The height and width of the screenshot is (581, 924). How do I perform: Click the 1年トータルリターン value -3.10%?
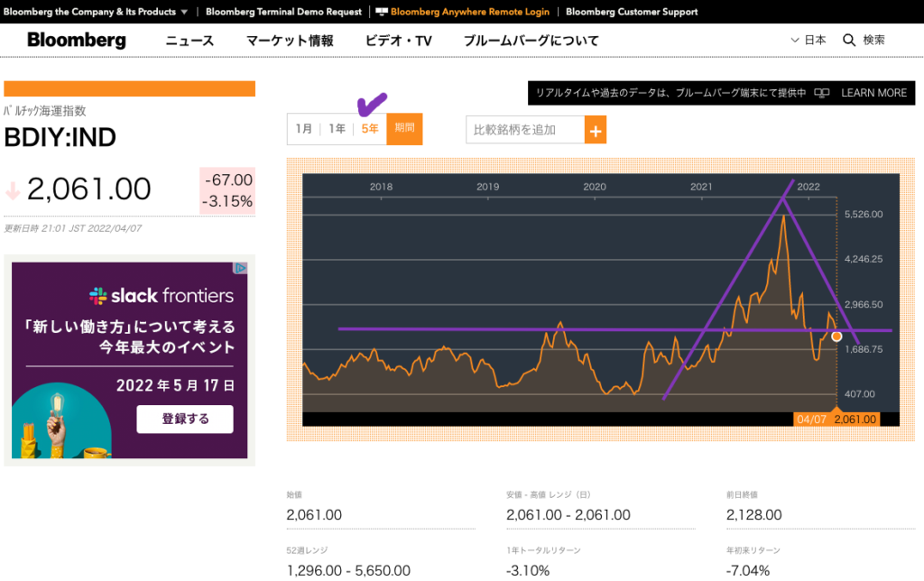tap(528, 570)
